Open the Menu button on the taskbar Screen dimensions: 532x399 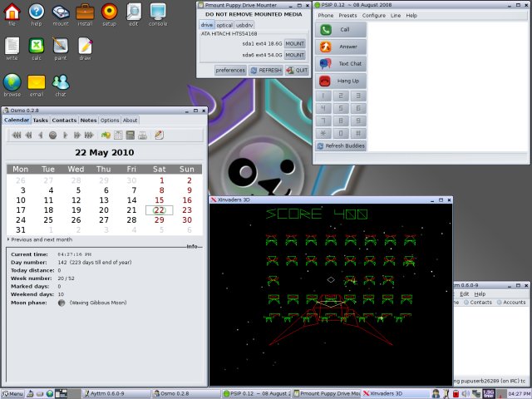[12, 394]
